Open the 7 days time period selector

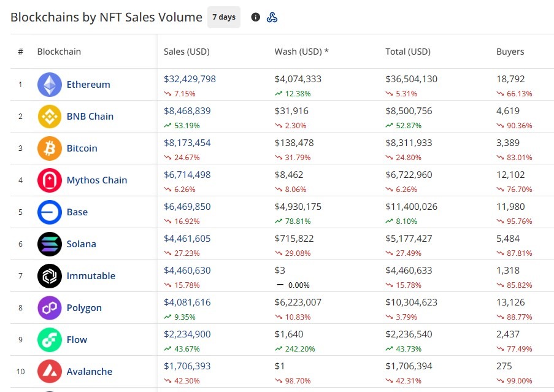tap(223, 17)
